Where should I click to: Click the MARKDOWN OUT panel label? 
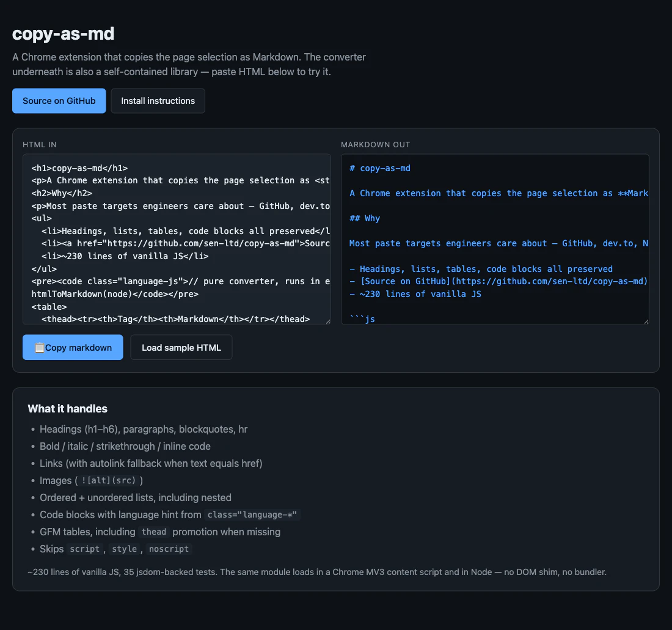pos(375,145)
